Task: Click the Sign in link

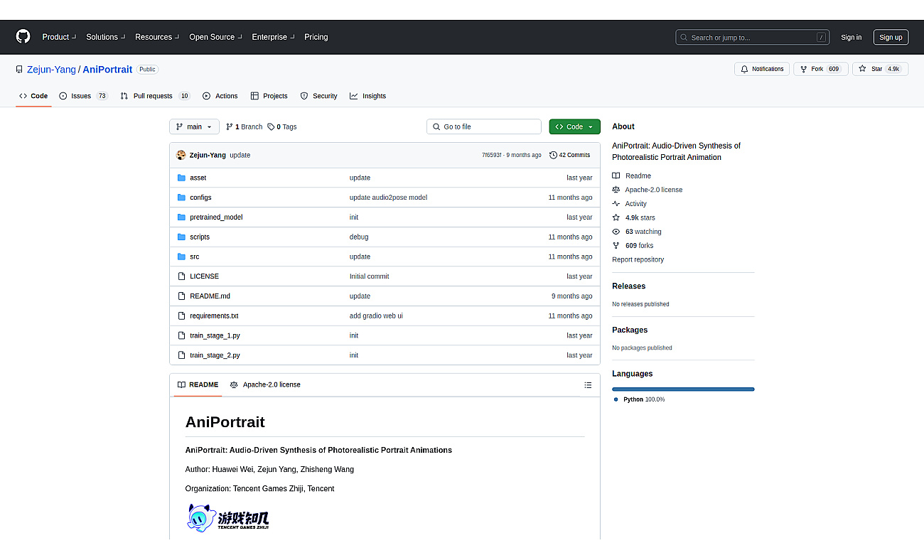Action: pos(851,38)
